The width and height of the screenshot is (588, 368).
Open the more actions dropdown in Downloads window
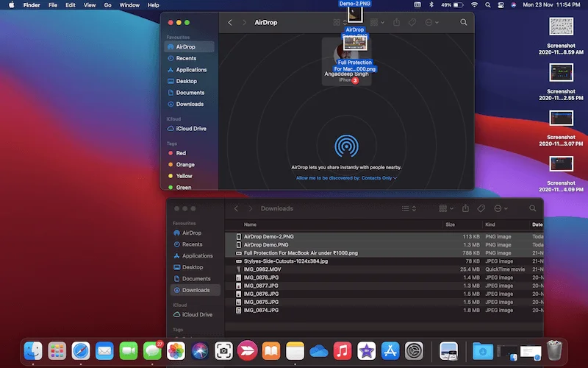501,208
